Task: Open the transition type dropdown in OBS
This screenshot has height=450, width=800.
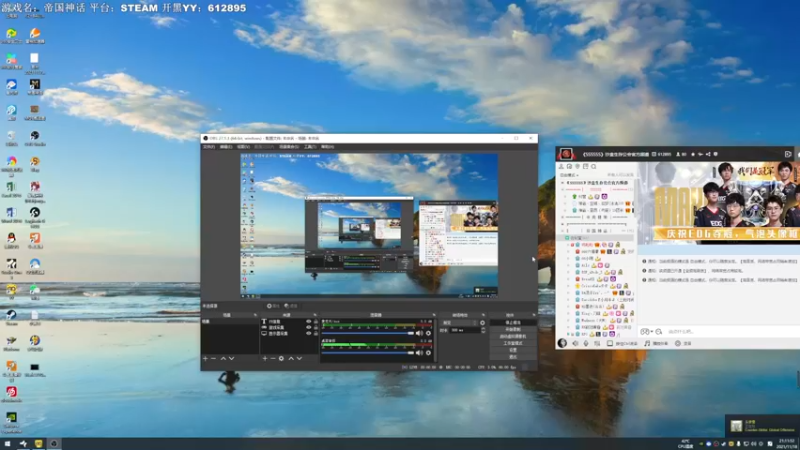Action: tap(460, 323)
